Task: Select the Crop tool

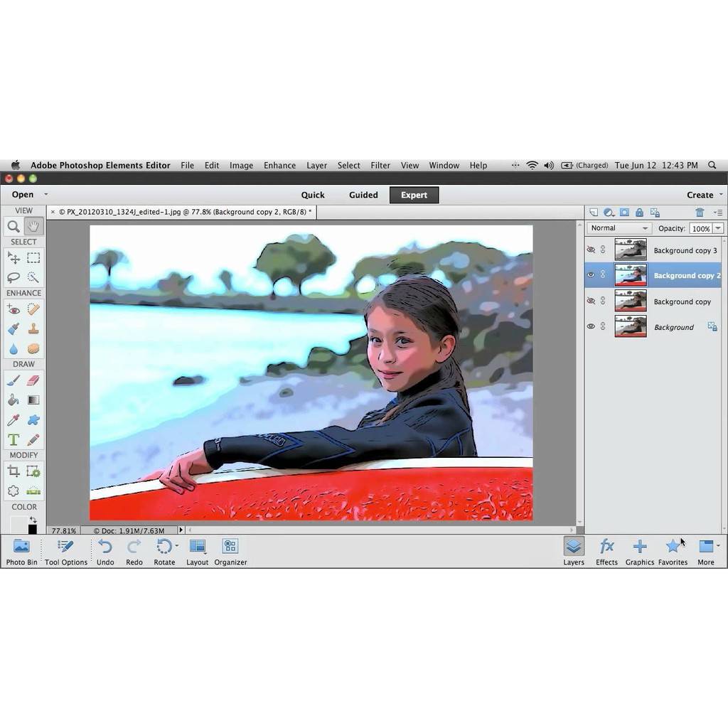Action: [14, 471]
